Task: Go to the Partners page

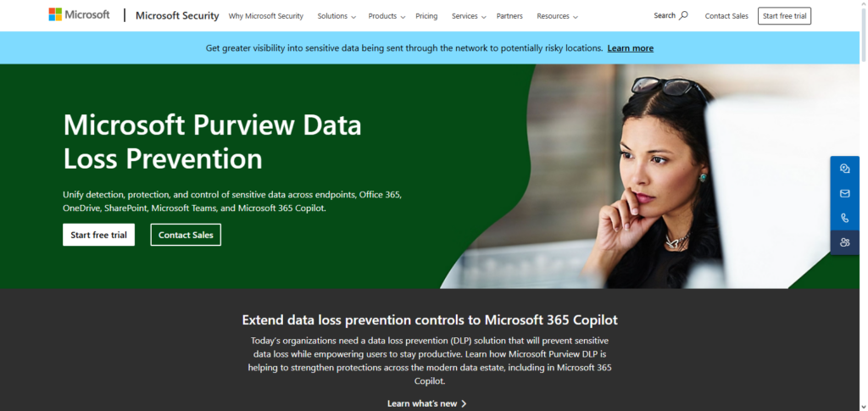Action: (x=509, y=16)
